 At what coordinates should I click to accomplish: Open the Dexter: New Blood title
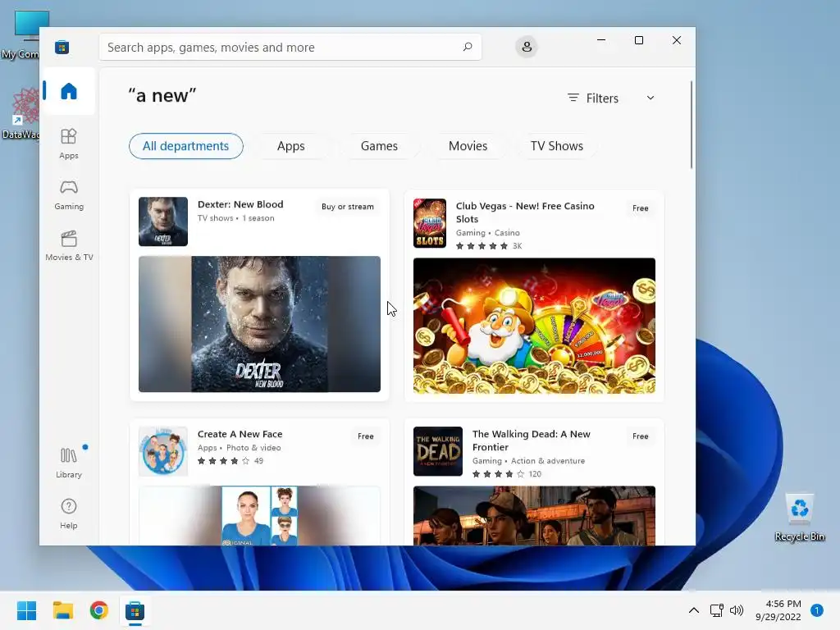point(240,204)
